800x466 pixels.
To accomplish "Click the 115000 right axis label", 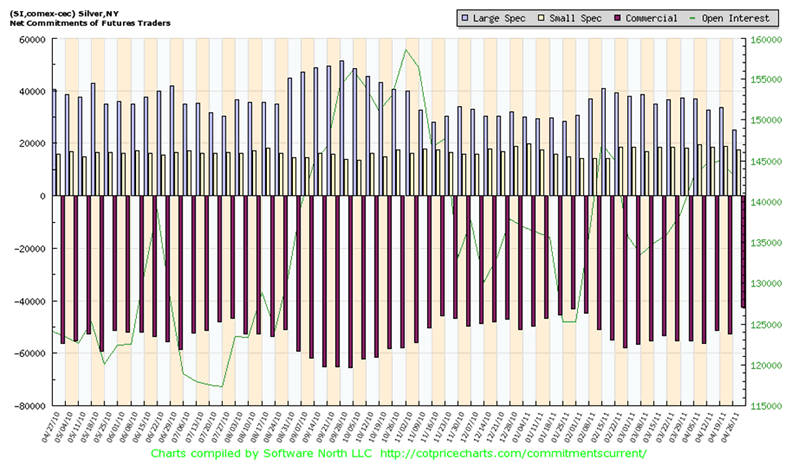I will pyautogui.click(x=765, y=406).
